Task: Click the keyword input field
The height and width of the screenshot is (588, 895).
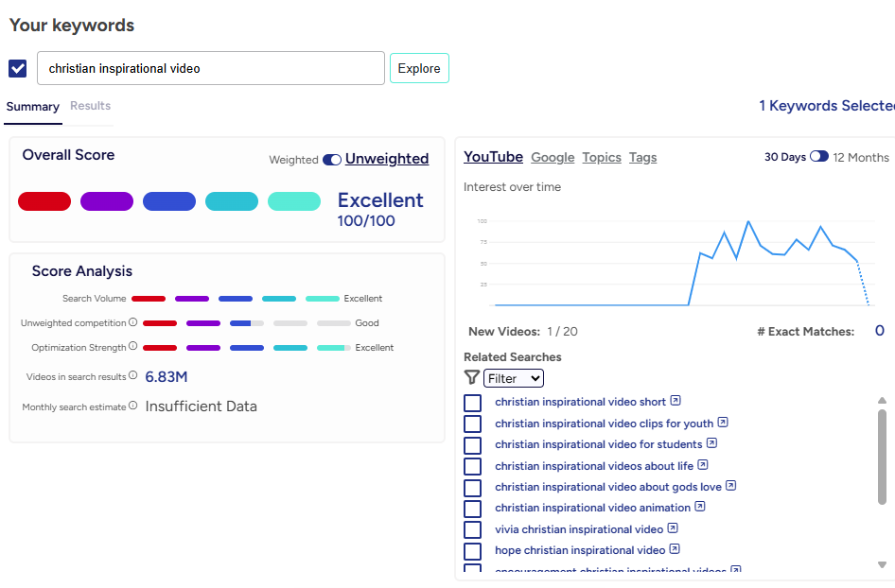Action: click(x=211, y=68)
